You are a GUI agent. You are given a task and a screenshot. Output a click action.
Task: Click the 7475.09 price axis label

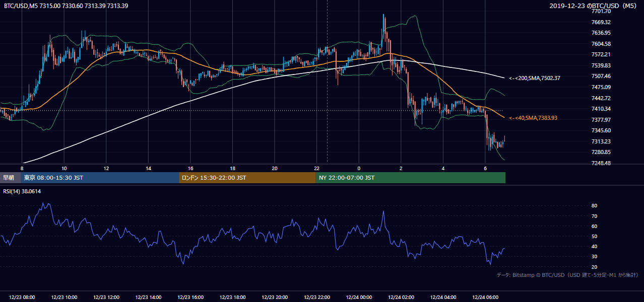[601, 88]
